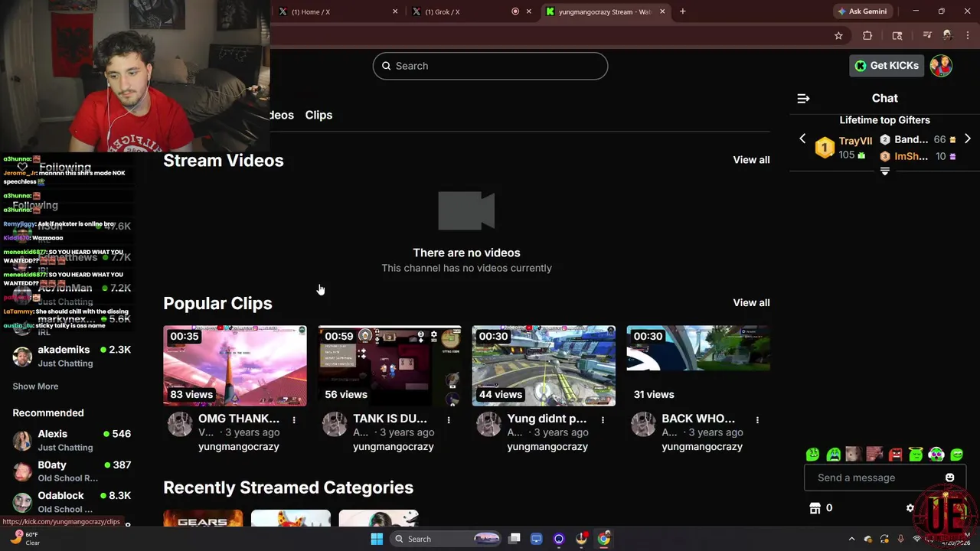Open Windows Start menu
The height and width of the screenshot is (551, 980).
(377, 539)
